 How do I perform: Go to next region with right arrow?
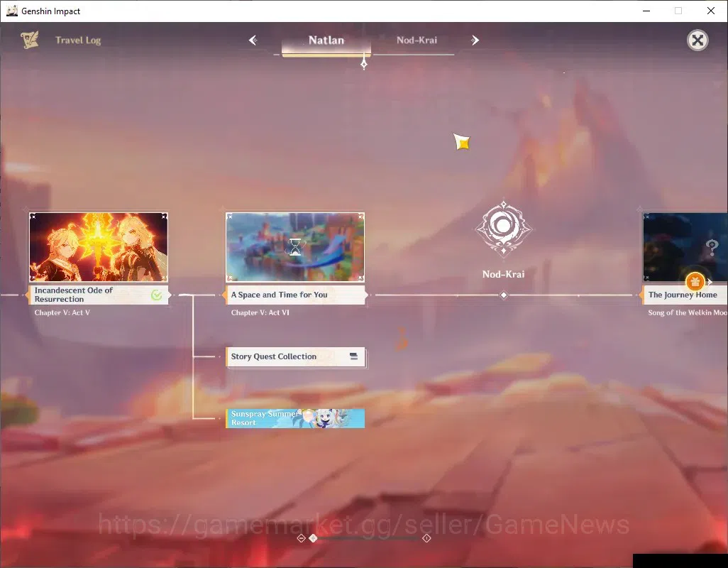coord(475,40)
